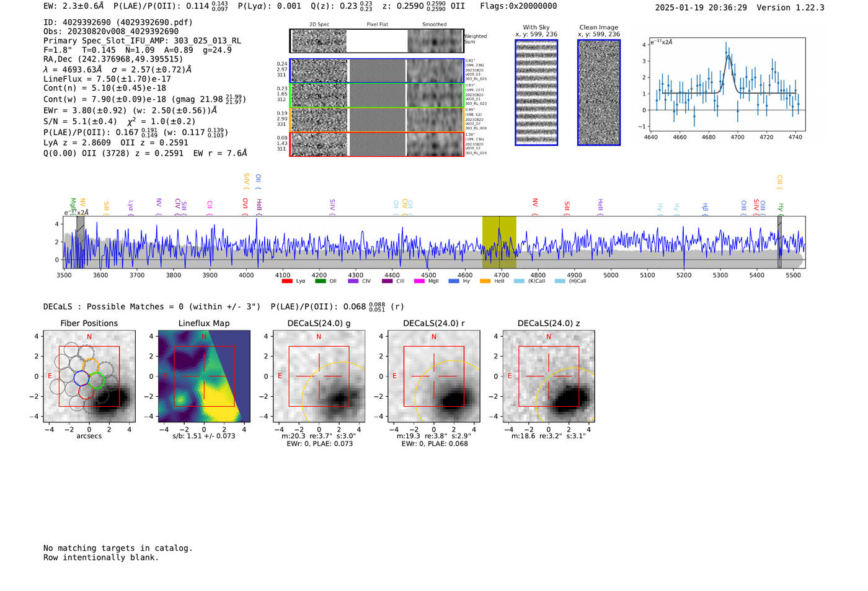Viewport: 868px width, 591px height.
Task: Open the DECaLS(24.0) g cutout
Action: [x=319, y=376]
